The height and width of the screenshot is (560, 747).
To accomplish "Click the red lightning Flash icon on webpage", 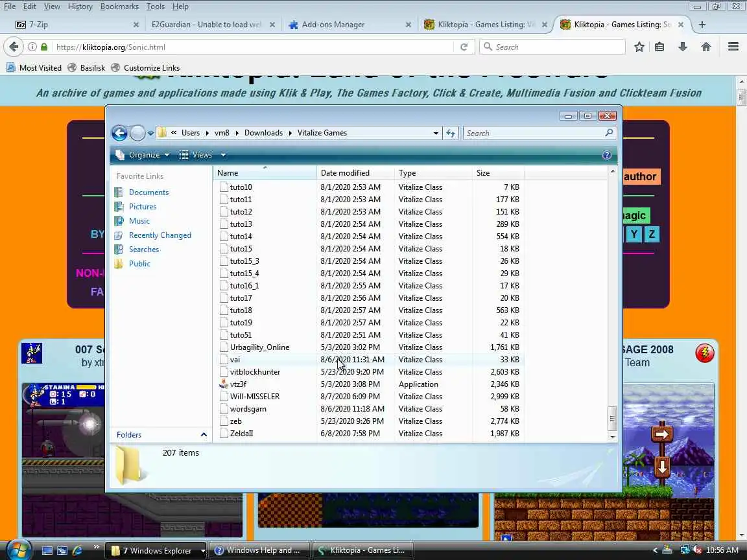I will click(704, 353).
